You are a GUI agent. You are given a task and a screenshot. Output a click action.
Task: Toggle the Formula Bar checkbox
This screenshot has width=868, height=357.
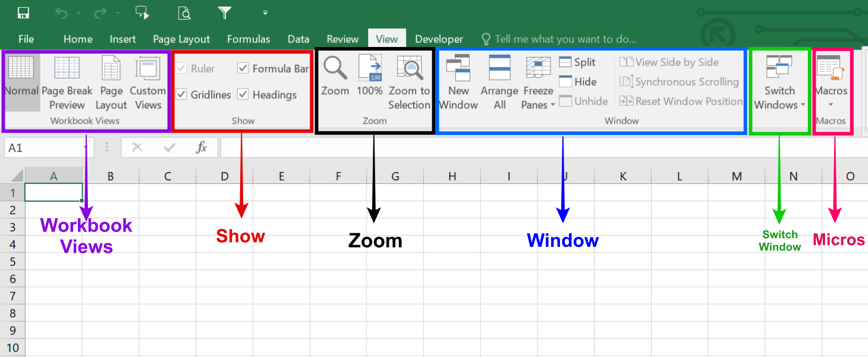coord(243,68)
